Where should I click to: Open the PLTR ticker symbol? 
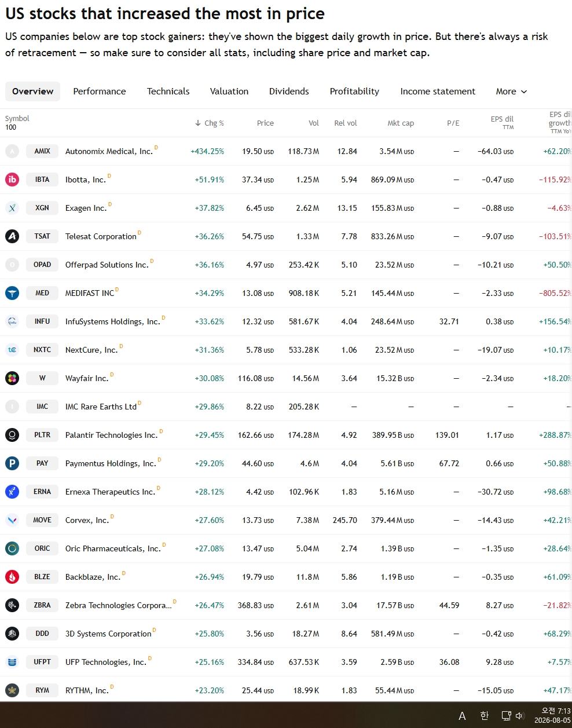[x=42, y=435]
